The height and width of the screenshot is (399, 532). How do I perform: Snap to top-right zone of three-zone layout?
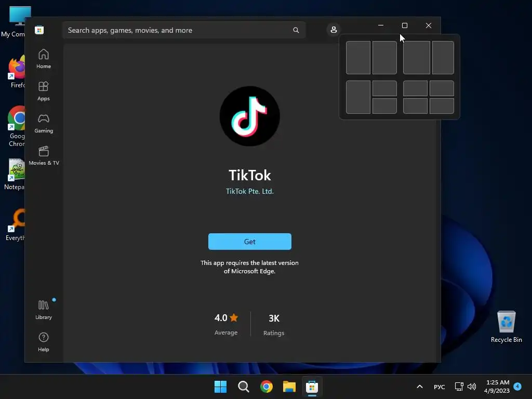pos(384,88)
